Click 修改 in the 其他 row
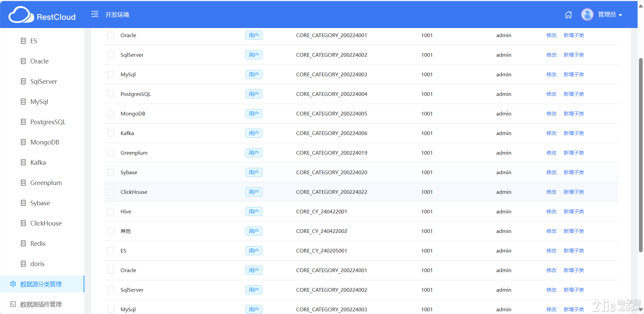The width and height of the screenshot is (644, 314). click(x=552, y=231)
